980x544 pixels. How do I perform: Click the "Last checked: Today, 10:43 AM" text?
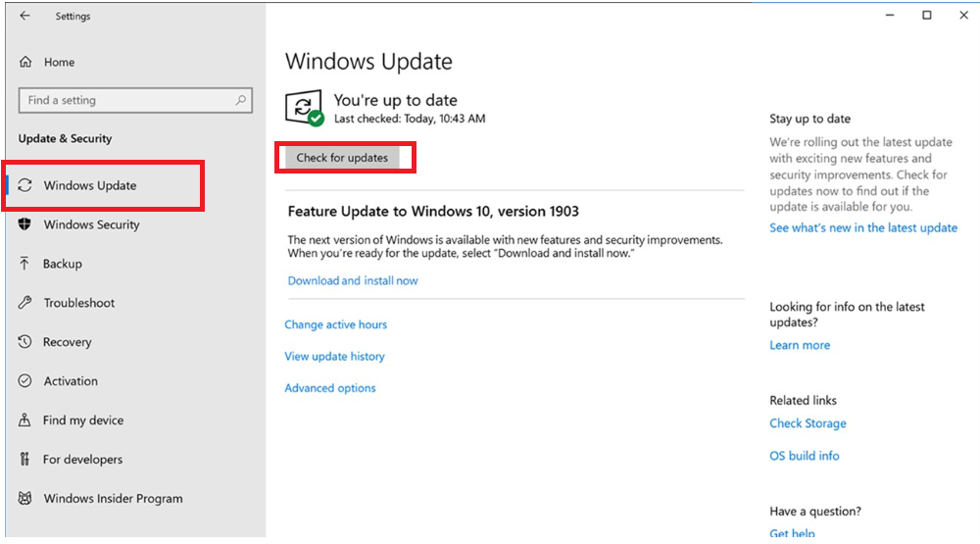coord(410,119)
